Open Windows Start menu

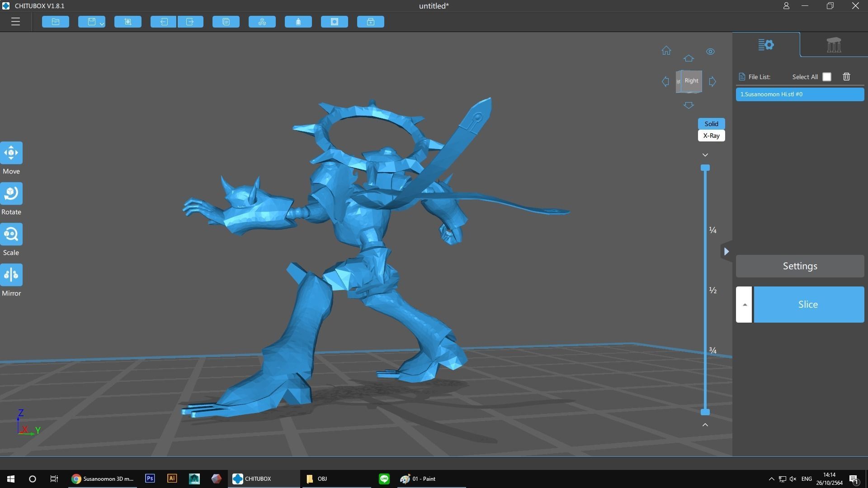pyautogui.click(x=11, y=479)
